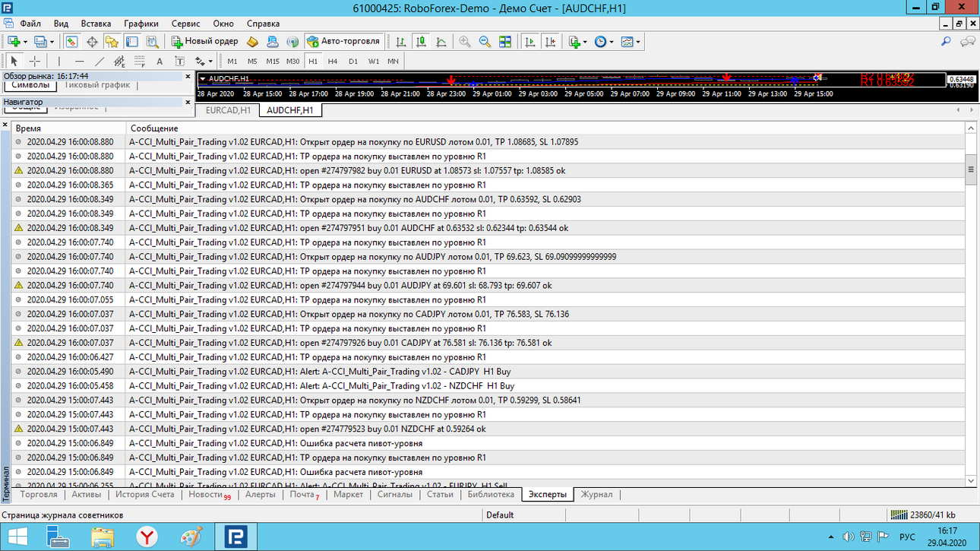Screen dimensions: 980x551
Task: Switch chart timeframe to W1
Action: 374,61
